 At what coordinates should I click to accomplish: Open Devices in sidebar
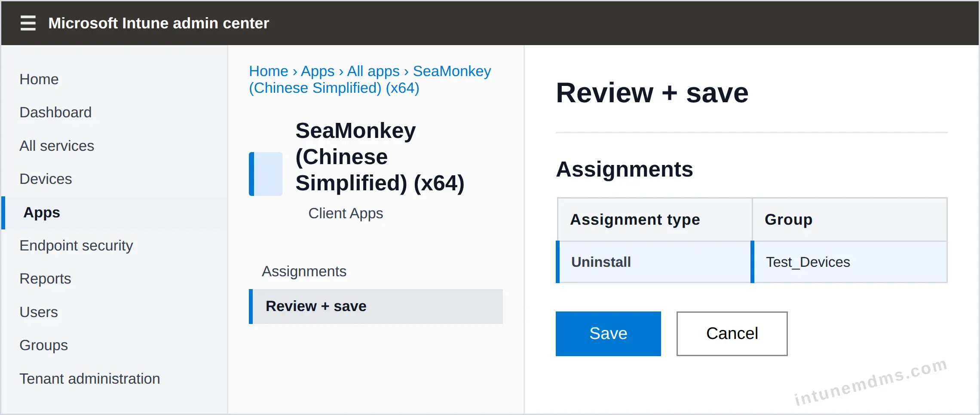pyautogui.click(x=46, y=179)
